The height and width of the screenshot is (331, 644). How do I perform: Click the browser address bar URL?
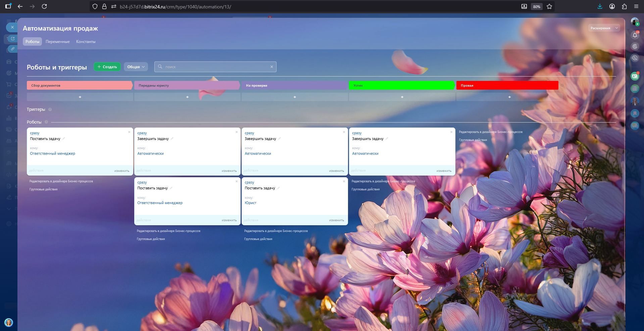[175, 7]
